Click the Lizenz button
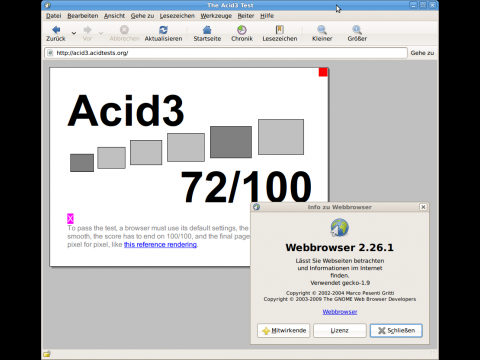The height and width of the screenshot is (360, 480). click(x=340, y=330)
